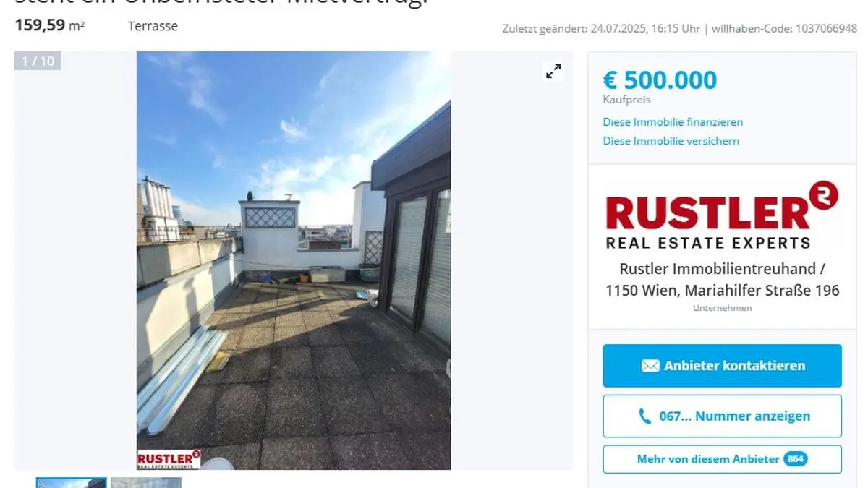Viewport: 868px width, 488px height.
Task: Contact the provider via Anbieter kontaktieren
Action: pos(722,365)
